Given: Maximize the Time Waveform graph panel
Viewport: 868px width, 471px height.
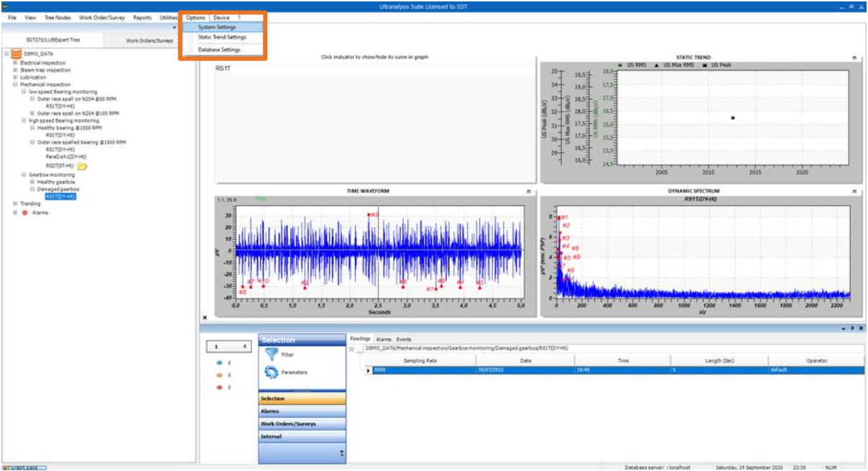Looking at the screenshot, I should [528, 192].
